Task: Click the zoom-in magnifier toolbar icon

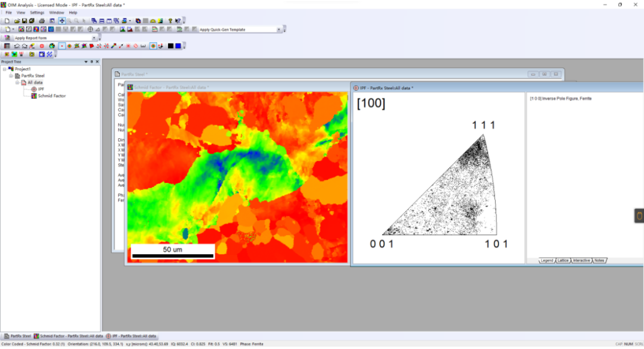Action: [69, 20]
